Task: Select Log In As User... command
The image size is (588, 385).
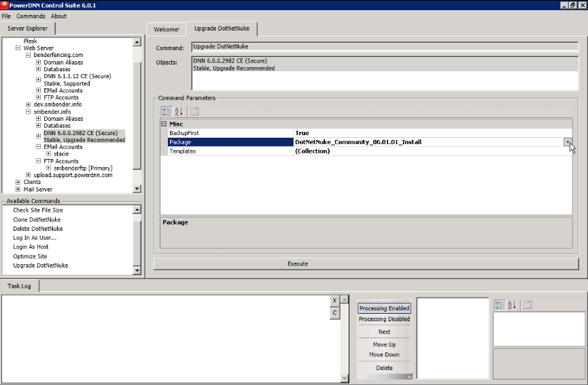Action: pos(35,238)
